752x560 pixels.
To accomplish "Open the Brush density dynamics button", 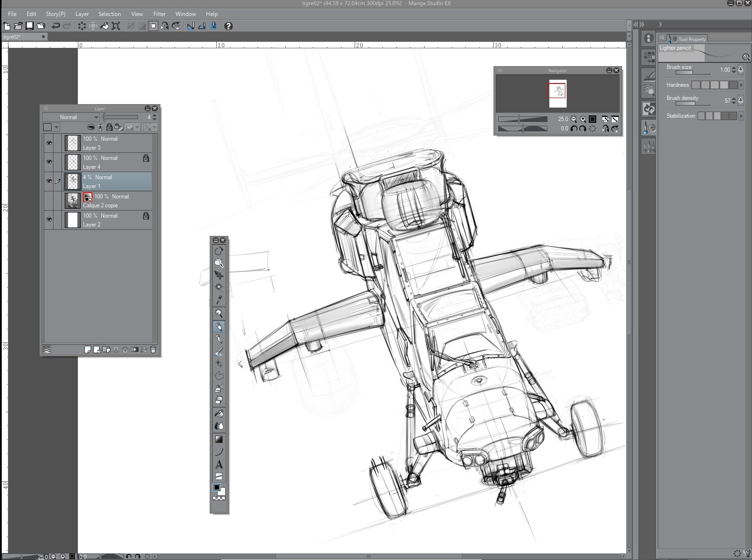I will 741,100.
